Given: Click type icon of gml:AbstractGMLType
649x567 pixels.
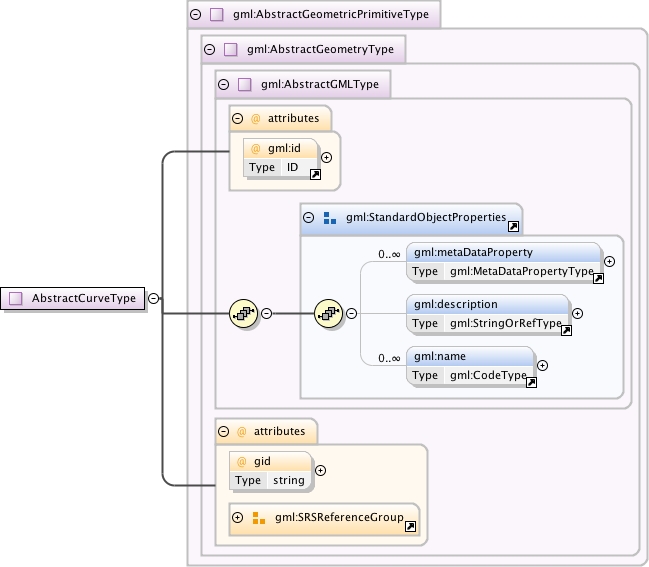Looking at the screenshot, I should pos(245,84).
